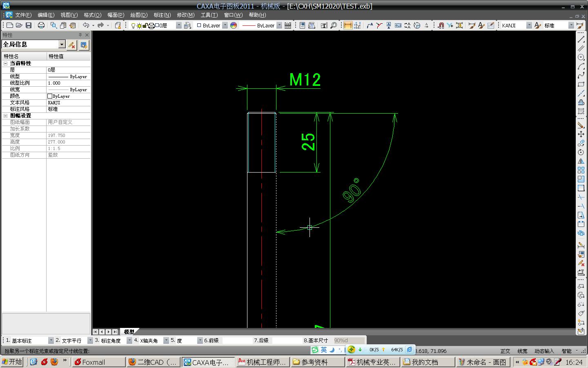588x368 pixels.
Task: Click the 模型 model tab
Action: point(129,332)
